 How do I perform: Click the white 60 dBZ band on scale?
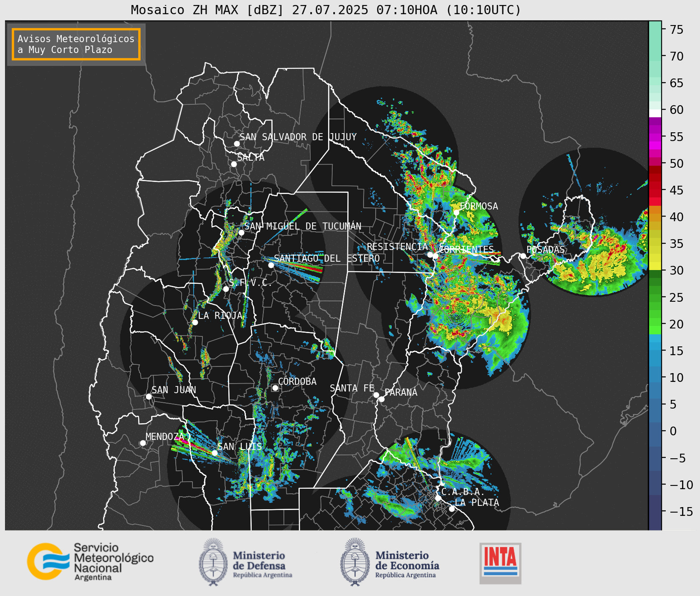coord(655,113)
